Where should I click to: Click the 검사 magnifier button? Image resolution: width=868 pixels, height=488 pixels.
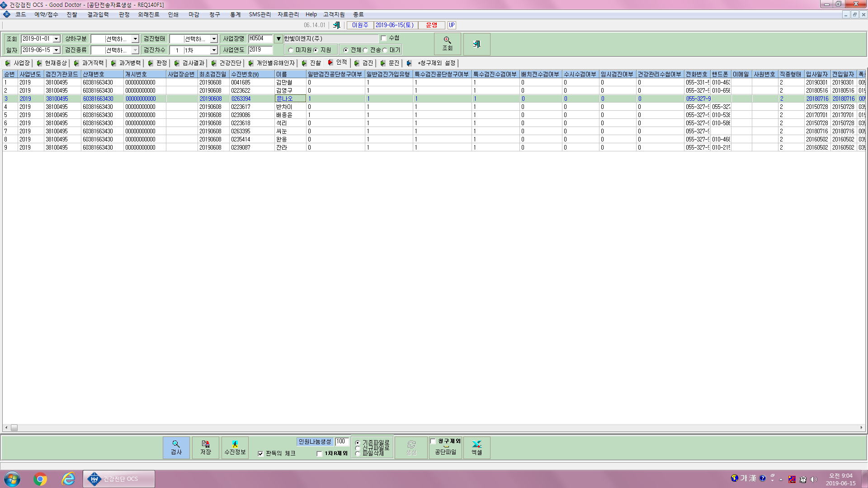(176, 447)
